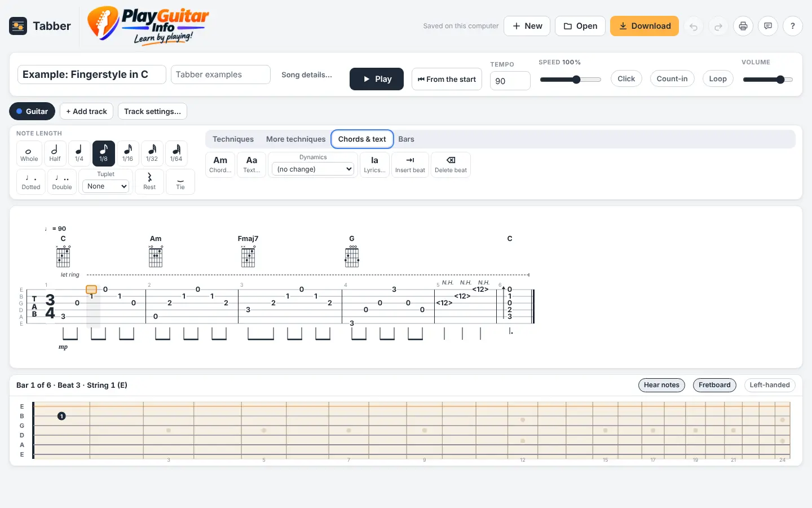Click the song title field
This screenshot has height=508, width=812.
pyautogui.click(x=92, y=75)
